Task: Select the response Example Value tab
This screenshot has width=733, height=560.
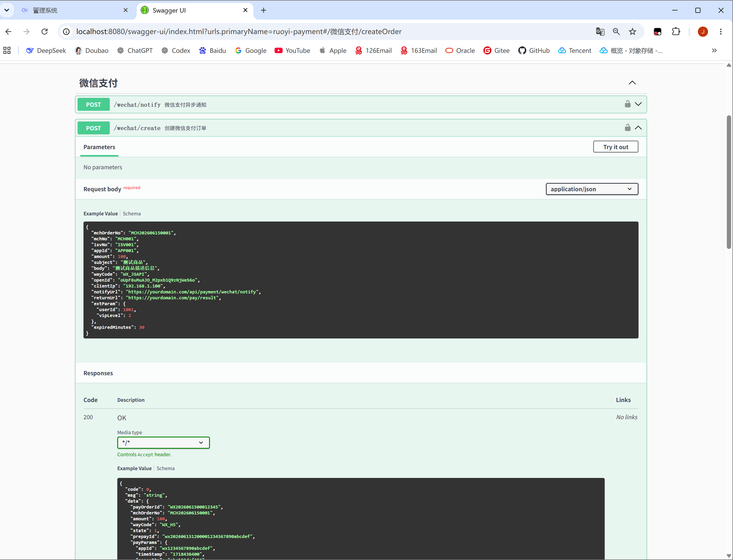Action: pos(134,468)
